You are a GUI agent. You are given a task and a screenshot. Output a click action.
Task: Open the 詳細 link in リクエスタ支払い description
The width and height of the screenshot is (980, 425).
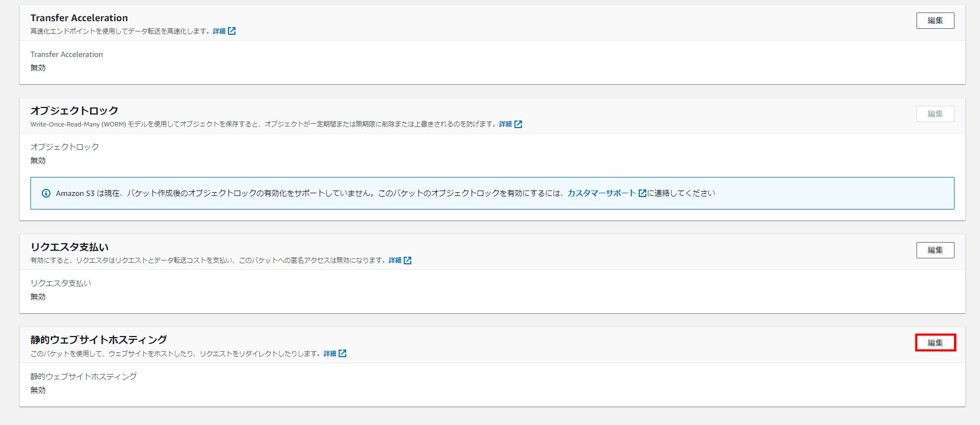[x=395, y=261]
